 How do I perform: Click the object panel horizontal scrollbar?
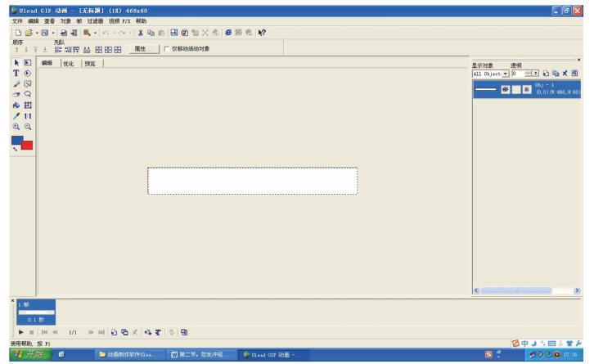(526, 290)
